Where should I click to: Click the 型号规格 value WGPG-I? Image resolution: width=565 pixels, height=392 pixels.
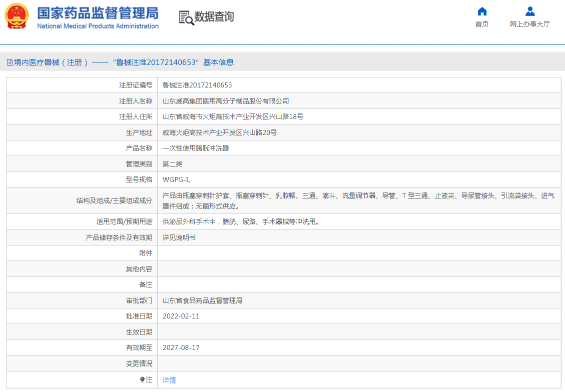coord(176,179)
